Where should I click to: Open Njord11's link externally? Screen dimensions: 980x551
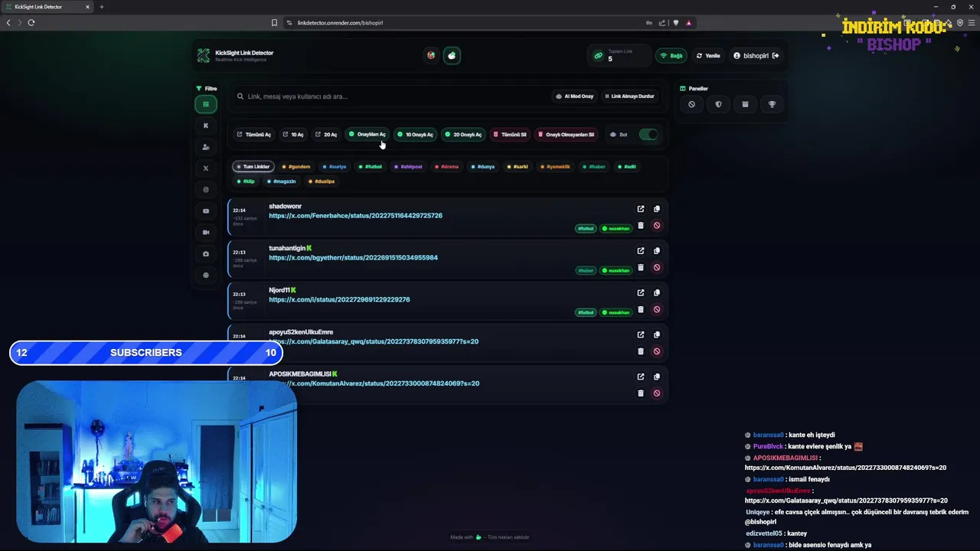click(641, 293)
